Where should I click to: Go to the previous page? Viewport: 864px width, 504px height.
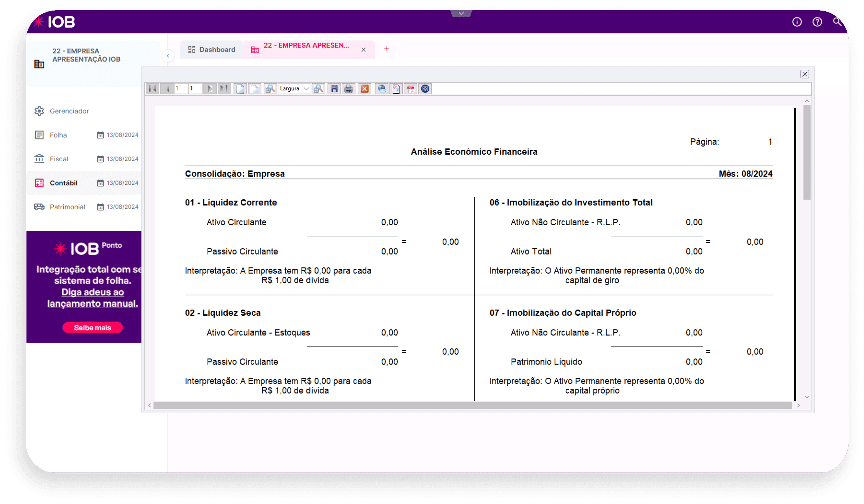[167, 88]
